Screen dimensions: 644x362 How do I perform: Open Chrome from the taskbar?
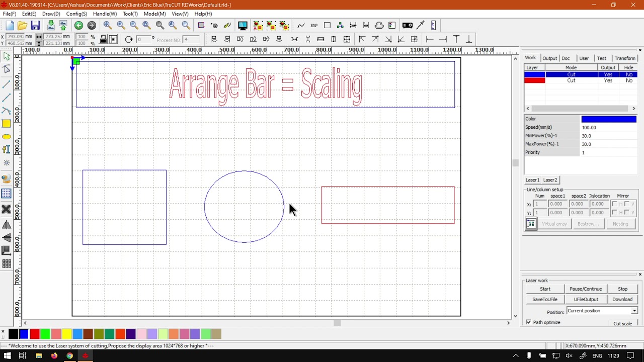pos(69,356)
